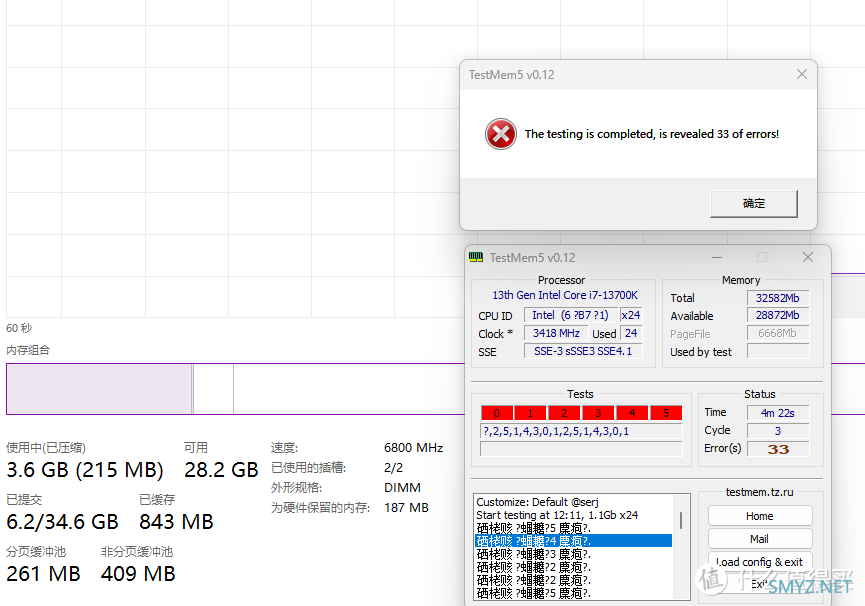
Task: Select the highlighted blue log row
Action: coord(573,541)
